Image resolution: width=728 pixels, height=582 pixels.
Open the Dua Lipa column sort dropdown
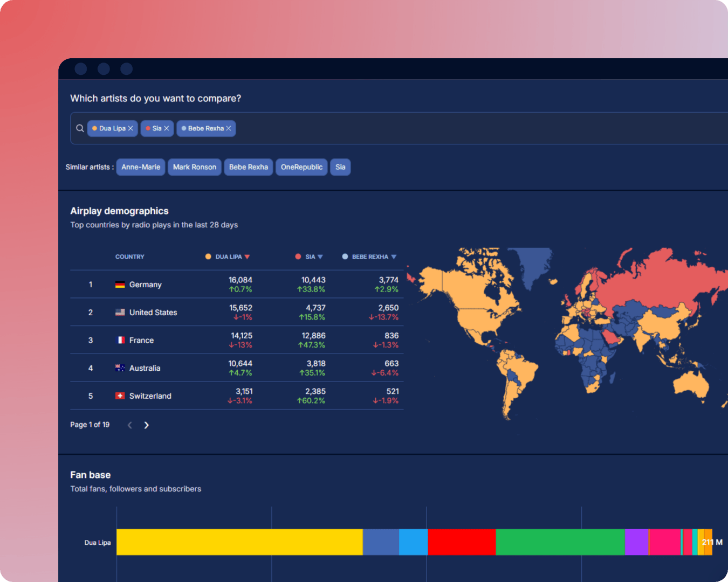[248, 257]
